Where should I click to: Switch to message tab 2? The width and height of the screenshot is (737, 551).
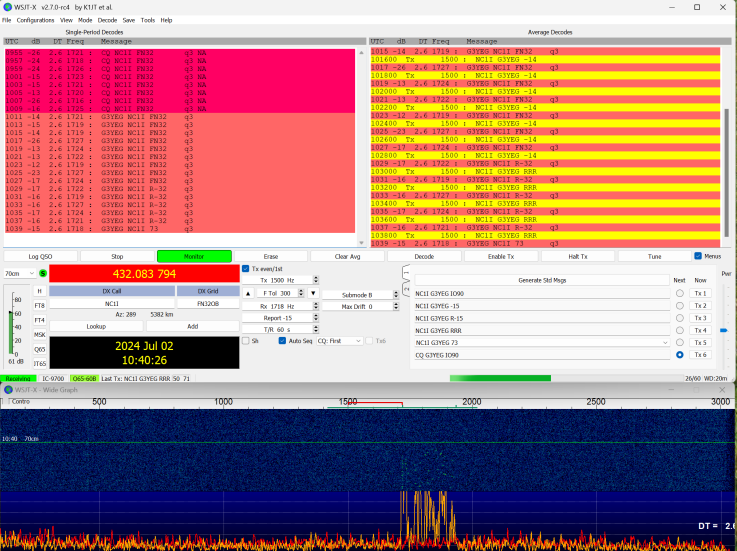(x=407, y=289)
